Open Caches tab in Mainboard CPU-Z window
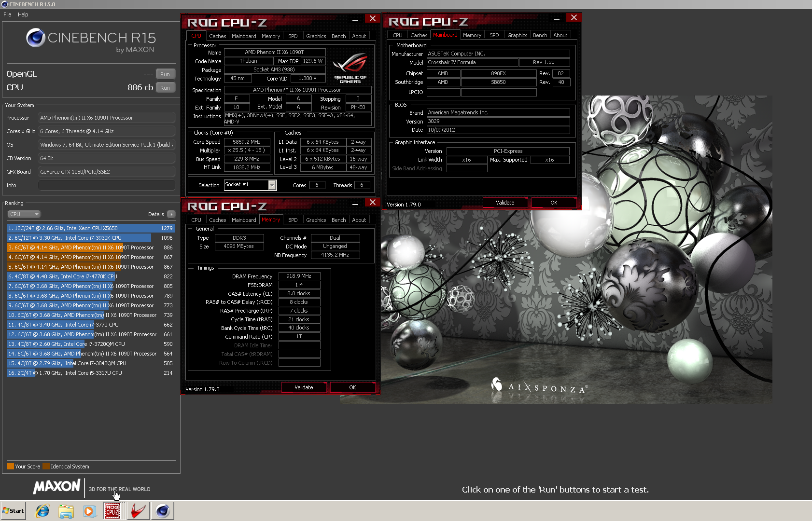 tap(419, 35)
